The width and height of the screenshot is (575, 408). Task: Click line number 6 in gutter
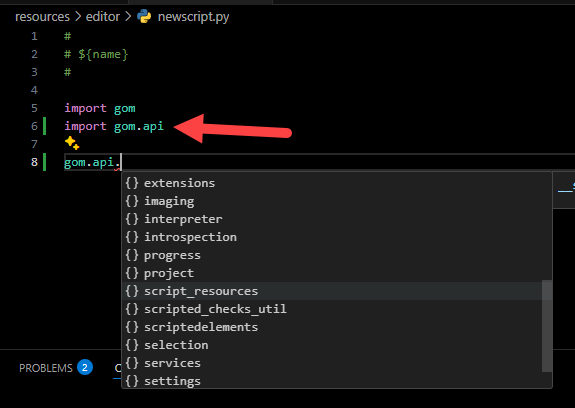34,126
